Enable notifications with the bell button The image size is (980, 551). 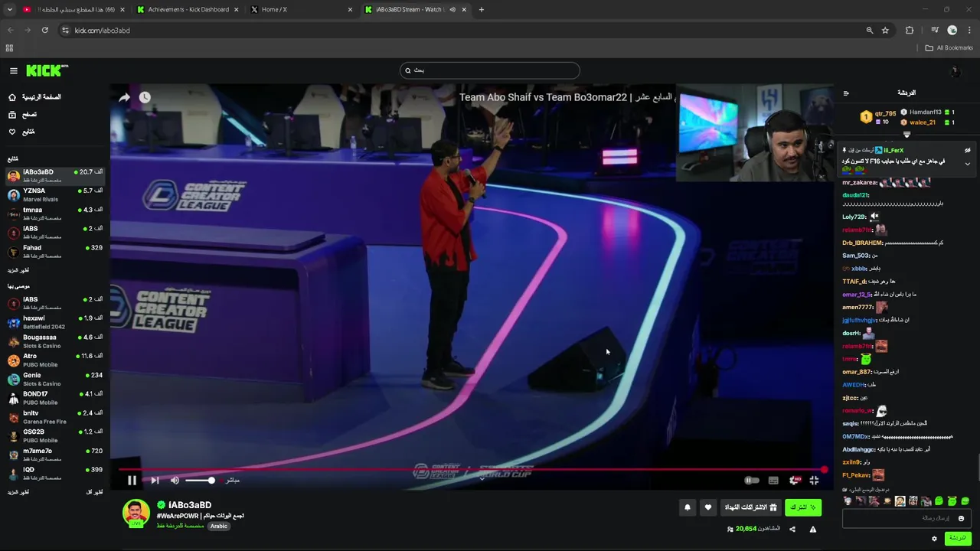coord(687,507)
